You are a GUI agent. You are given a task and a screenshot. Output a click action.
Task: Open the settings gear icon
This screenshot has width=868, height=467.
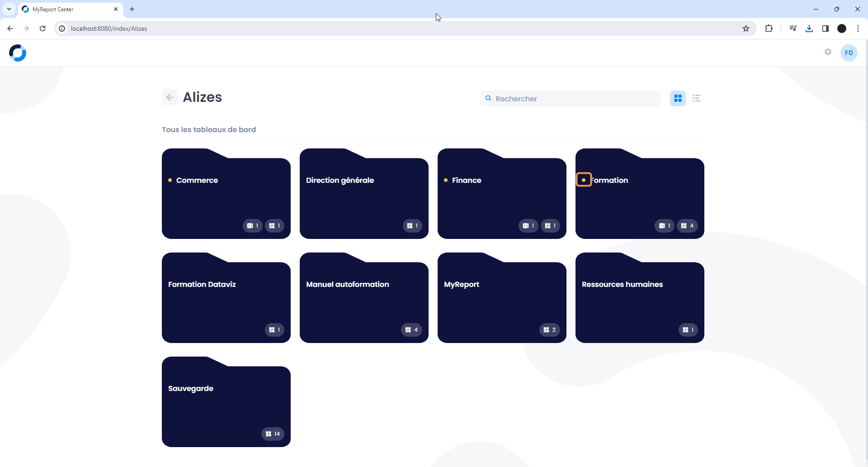point(828,52)
